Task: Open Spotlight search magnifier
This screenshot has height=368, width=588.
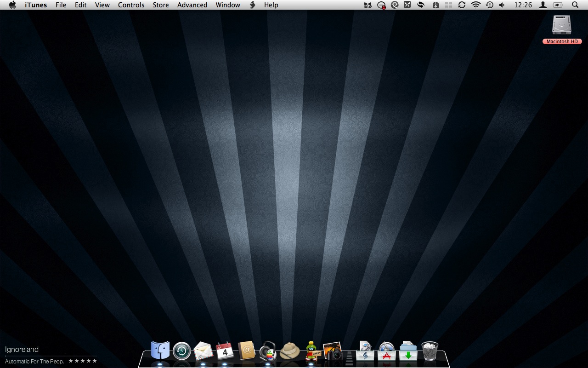Action: tap(575, 5)
